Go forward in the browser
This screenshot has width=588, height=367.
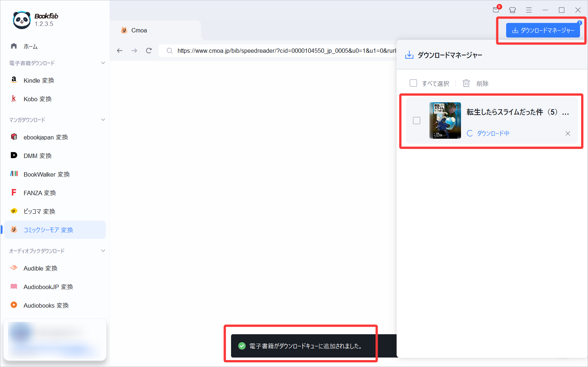(134, 51)
